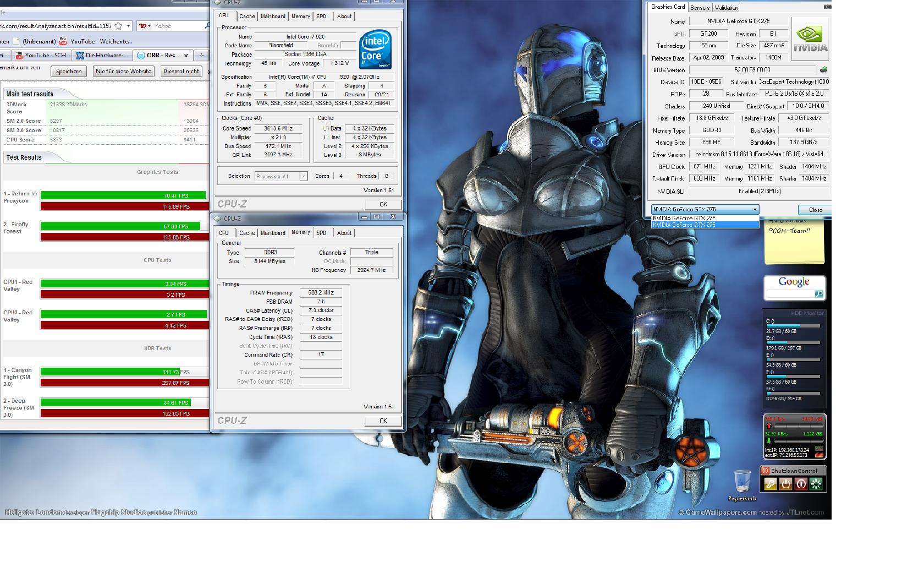The height and width of the screenshot is (578, 924).
Task: Click the Close button in GPU-Z
Action: tap(815, 210)
